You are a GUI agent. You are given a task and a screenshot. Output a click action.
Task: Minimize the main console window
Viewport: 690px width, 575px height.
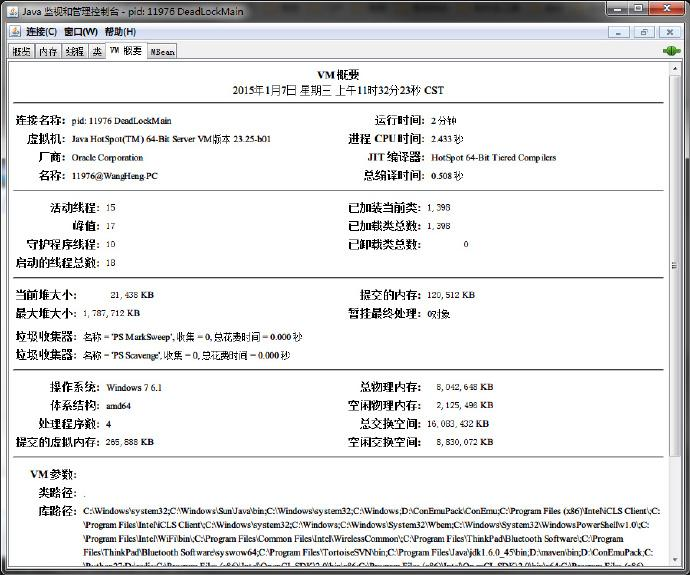click(617, 8)
